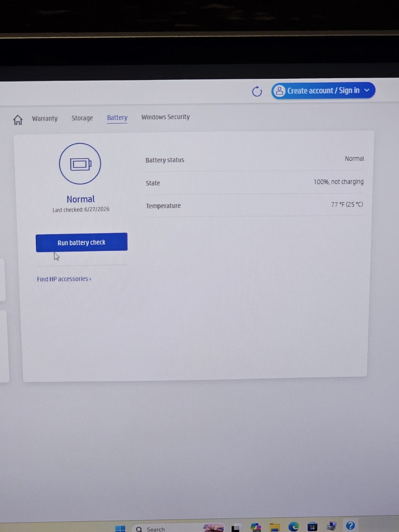Go to the Home icon
This screenshot has width=399, height=532.
[18, 120]
